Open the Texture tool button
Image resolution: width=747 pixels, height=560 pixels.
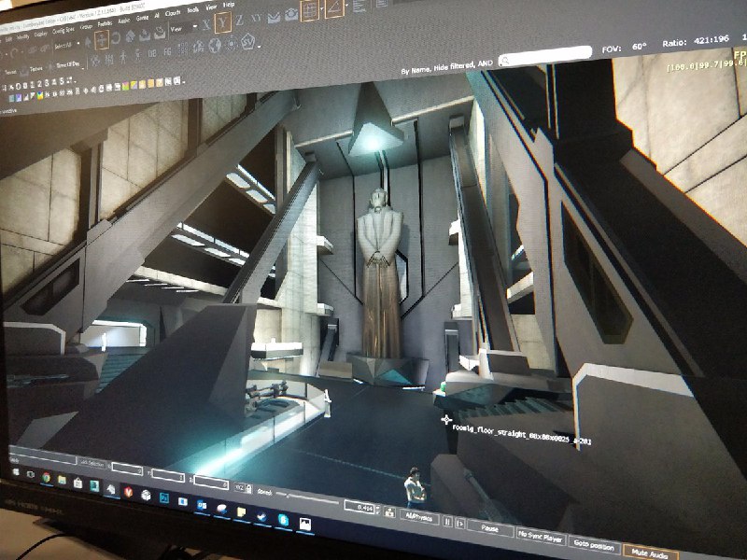coord(35,69)
